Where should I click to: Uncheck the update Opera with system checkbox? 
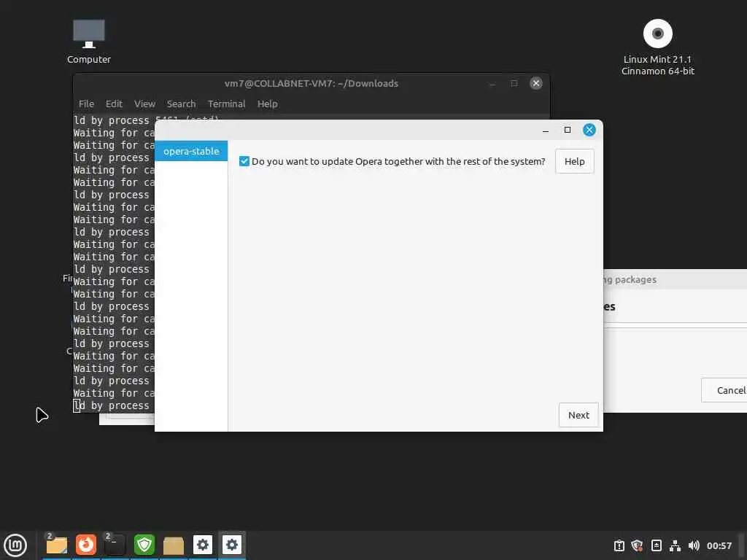coord(244,161)
